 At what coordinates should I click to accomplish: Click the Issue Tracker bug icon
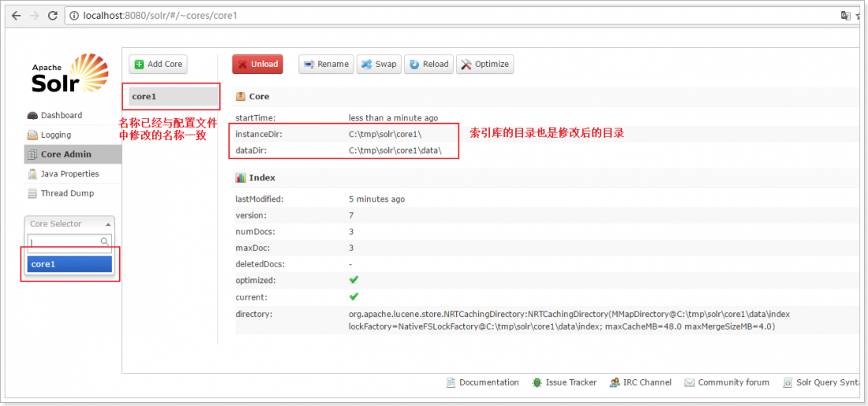tap(537, 382)
